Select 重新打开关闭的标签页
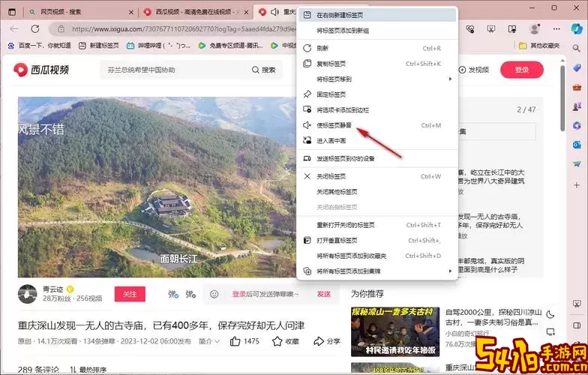This screenshot has height=375, width=588. coord(377,225)
